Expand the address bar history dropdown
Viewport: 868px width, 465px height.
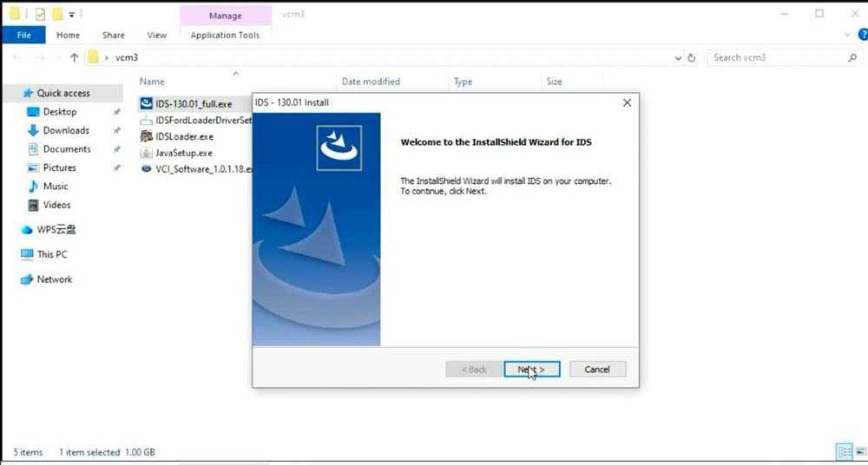678,58
